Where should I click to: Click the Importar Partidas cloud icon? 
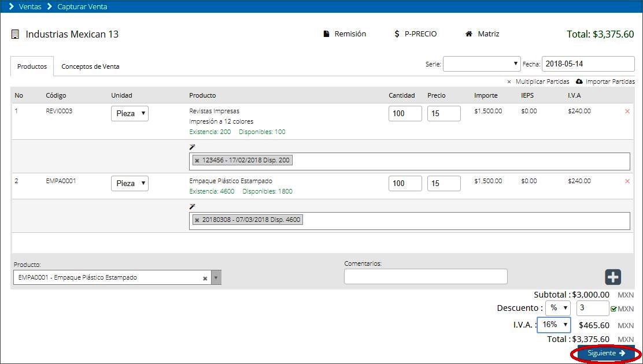tap(579, 81)
